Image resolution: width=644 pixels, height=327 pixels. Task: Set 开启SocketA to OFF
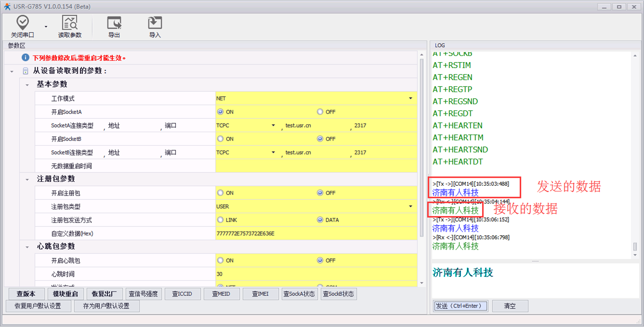click(320, 112)
